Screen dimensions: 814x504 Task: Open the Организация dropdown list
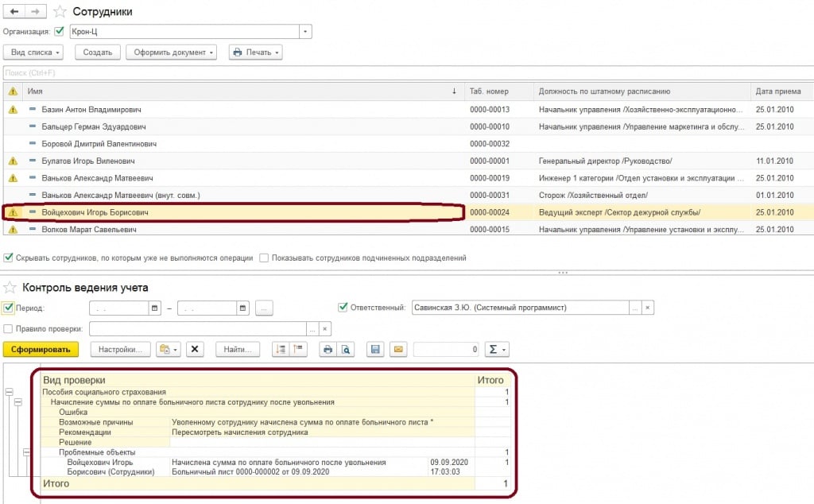point(305,32)
